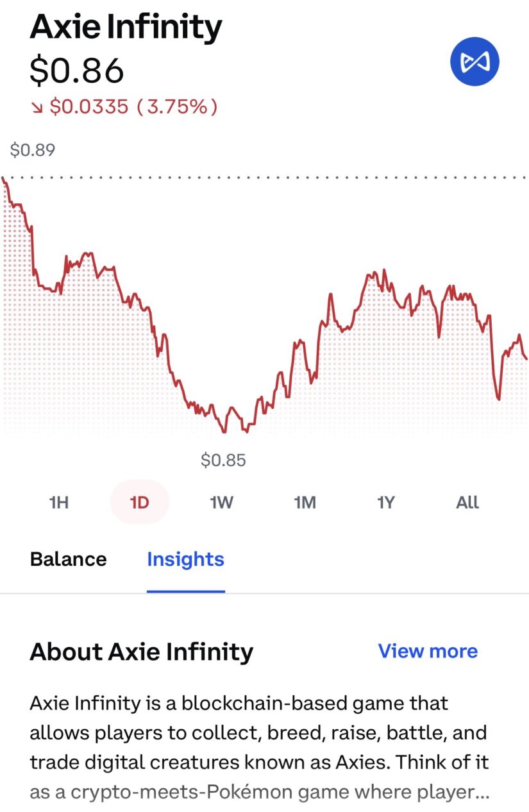Tap the Axie Infinity title at the top
The height and width of the screenshot is (812, 529).
126,28
